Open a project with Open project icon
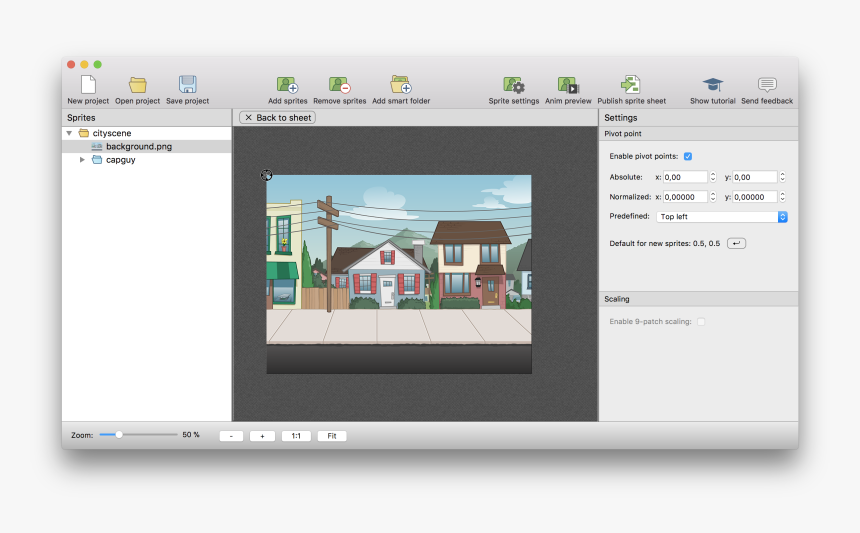The height and width of the screenshot is (533, 860). tap(137, 85)
